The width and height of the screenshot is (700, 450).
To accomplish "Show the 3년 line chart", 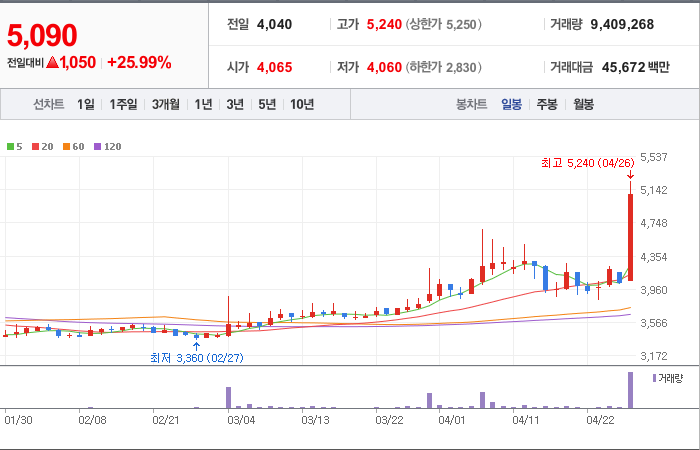I will [x=235, y=104].
